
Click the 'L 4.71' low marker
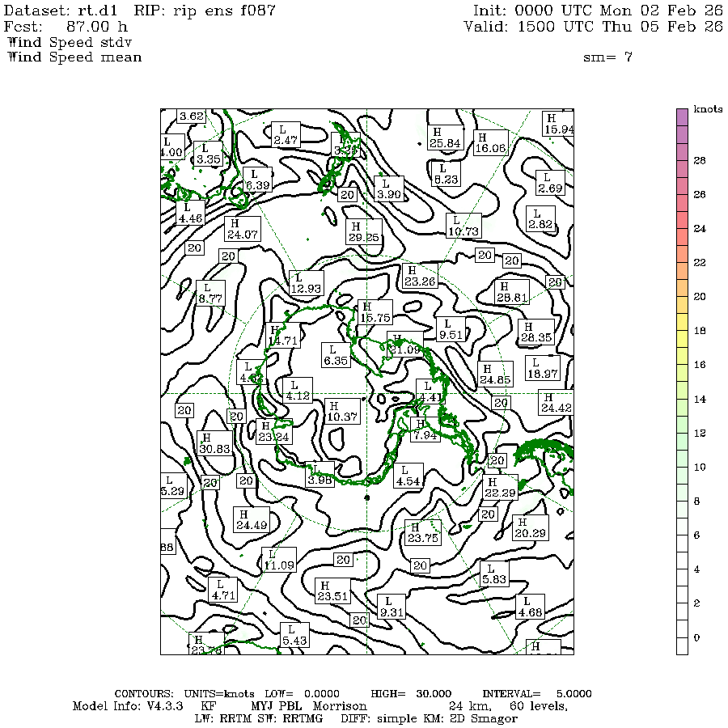[223, 590]
